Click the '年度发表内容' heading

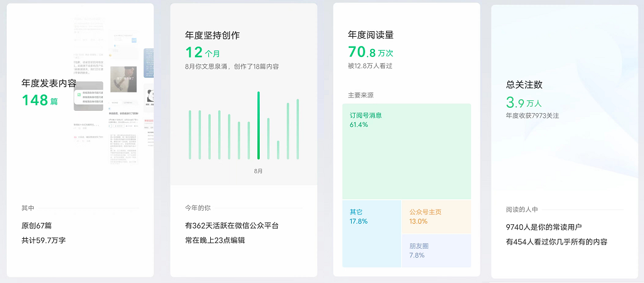(x=49, y=83)
